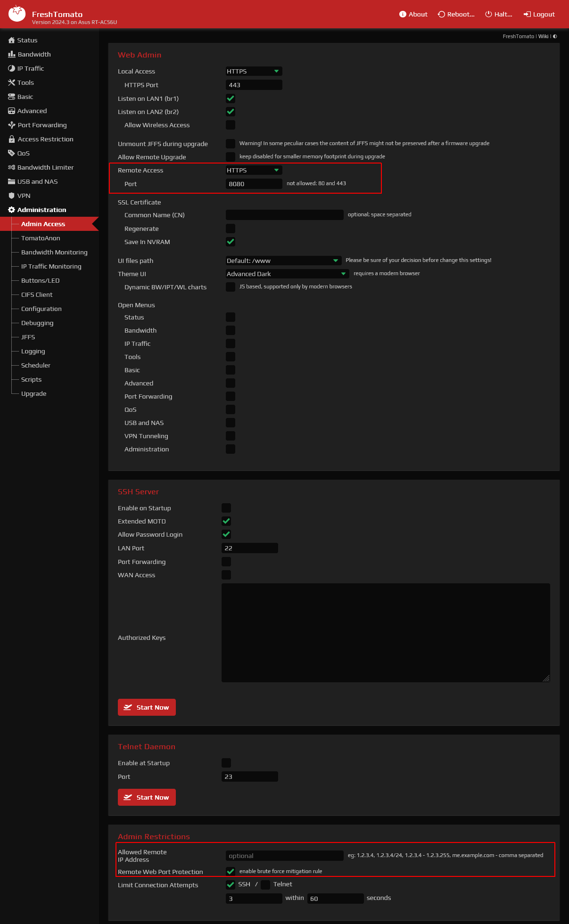Click the Logout link
Viewport: 569px width, 924px height.
[539, 14]
